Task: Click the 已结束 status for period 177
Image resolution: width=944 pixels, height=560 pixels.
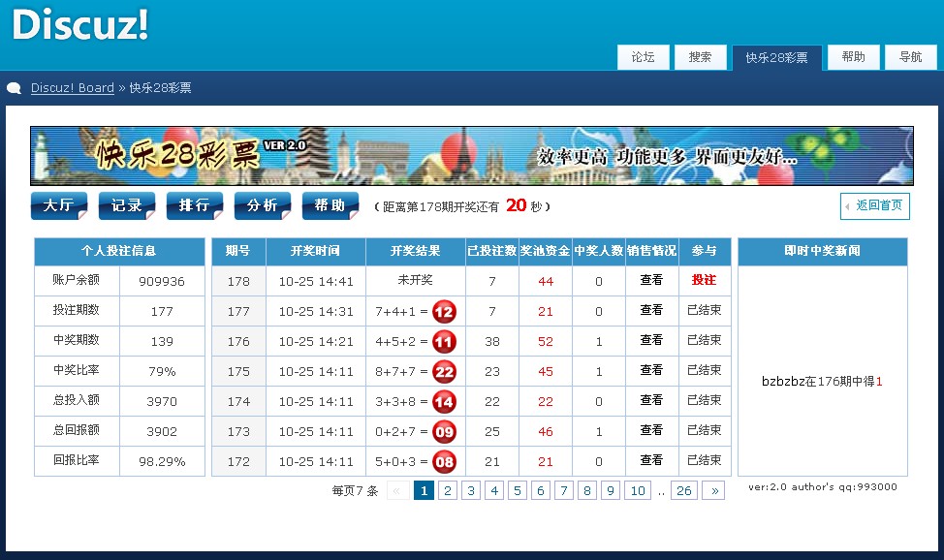Action: coord(705,310)
